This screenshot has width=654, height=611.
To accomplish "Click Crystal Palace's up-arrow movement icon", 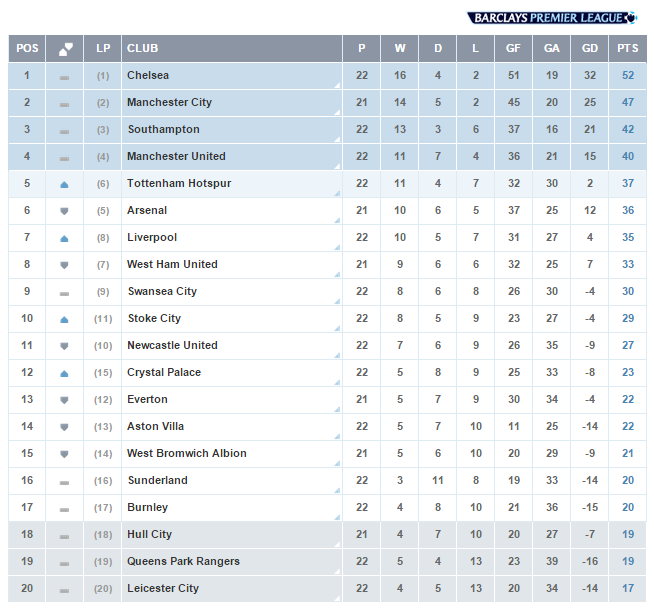I will [65, 373].
